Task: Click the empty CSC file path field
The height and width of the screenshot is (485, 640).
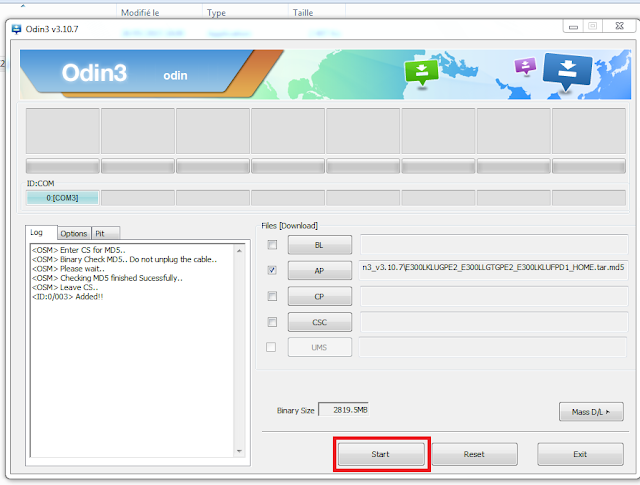Action: click(493, 322)
